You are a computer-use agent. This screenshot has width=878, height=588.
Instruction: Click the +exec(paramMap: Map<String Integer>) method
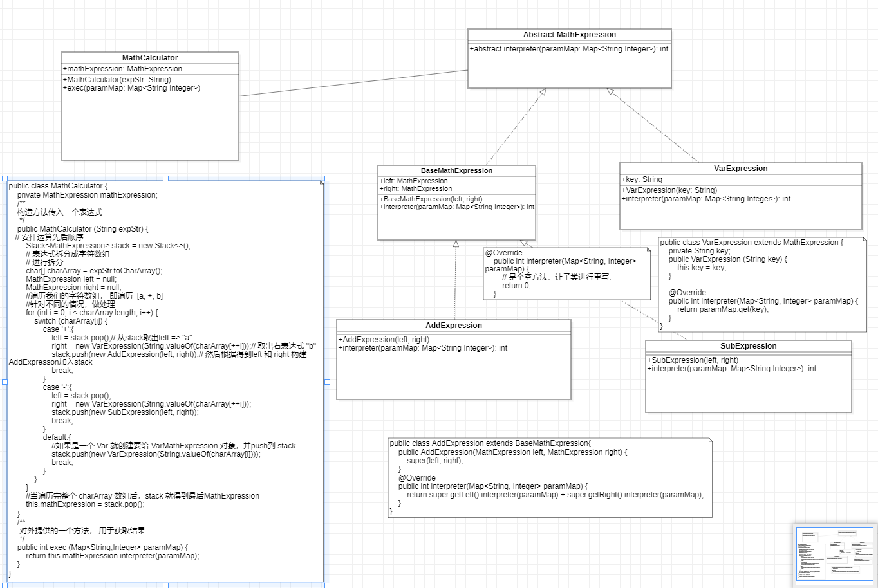click(x=131, y=88)
